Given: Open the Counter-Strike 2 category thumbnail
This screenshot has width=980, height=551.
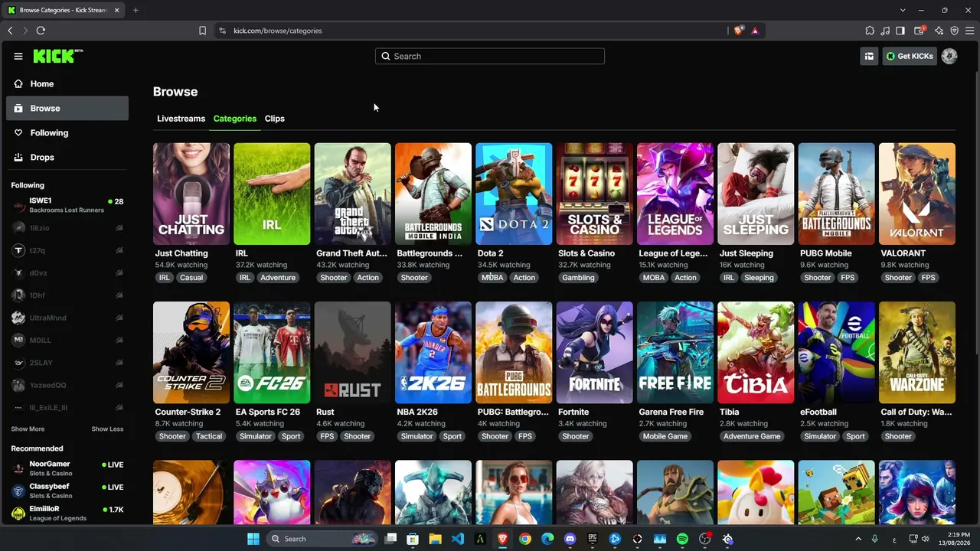Looking at the screenshot, I should pyautogui.click(x=191, y=352).
